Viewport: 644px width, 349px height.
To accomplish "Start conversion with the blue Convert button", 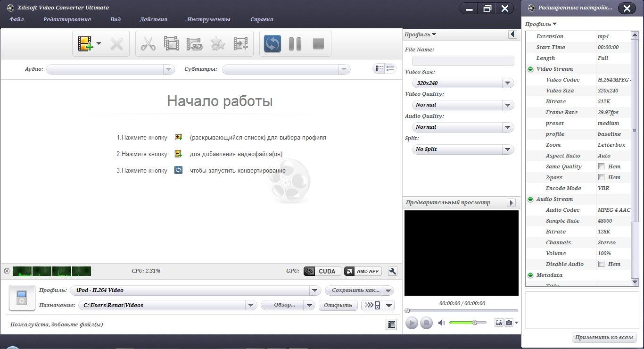I will 272,44.
